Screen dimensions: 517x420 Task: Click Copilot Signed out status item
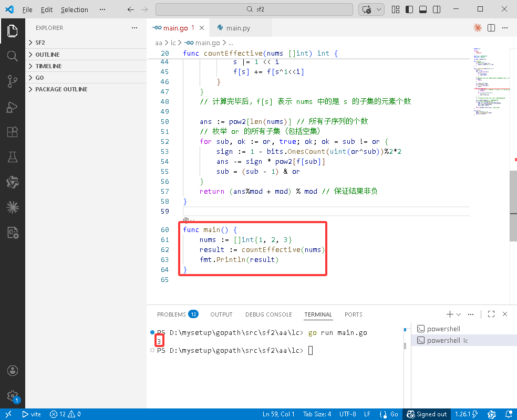427,414
